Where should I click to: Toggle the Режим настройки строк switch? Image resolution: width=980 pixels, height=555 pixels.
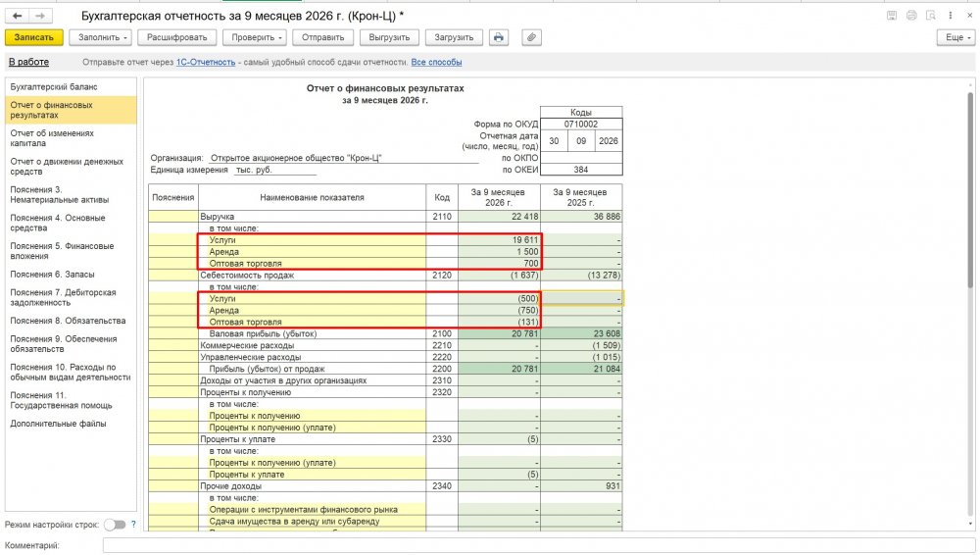115,525
